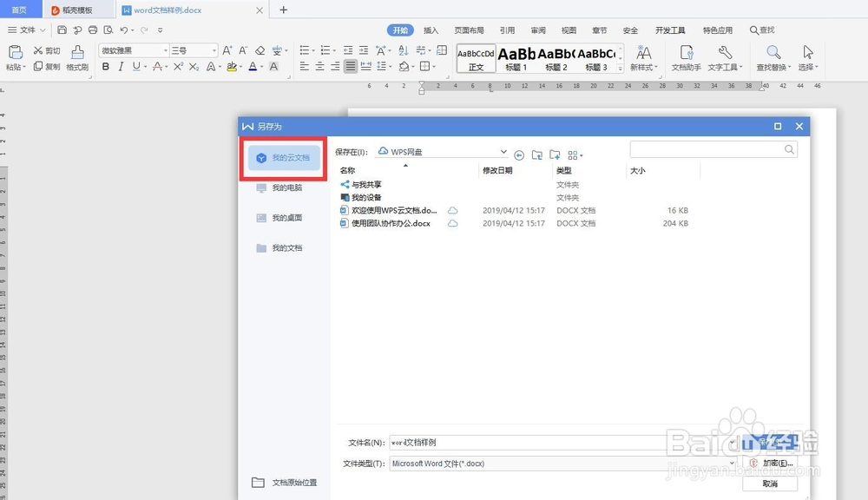The width and height of the screenshot is (868, 500).
Task: Open the font name dropdown 微软雅黑
Action: (130, 49)
